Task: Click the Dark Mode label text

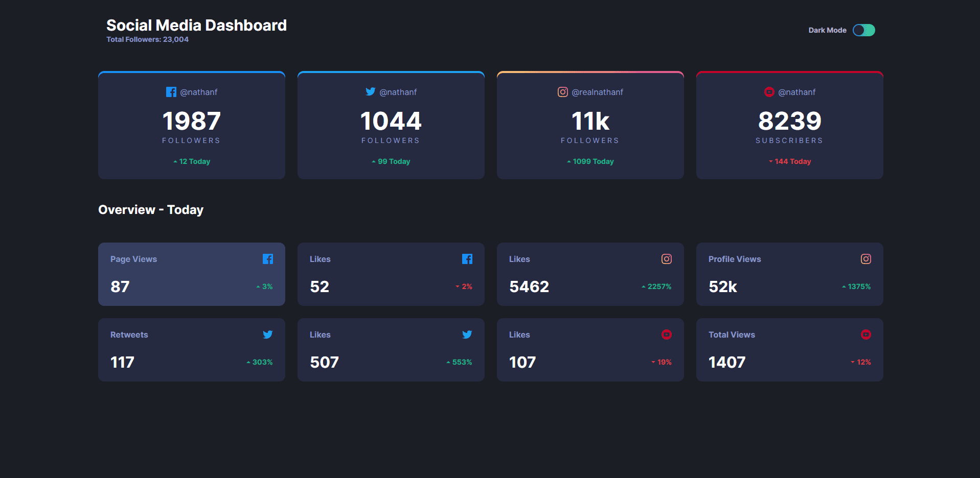Action: point(827,30)
